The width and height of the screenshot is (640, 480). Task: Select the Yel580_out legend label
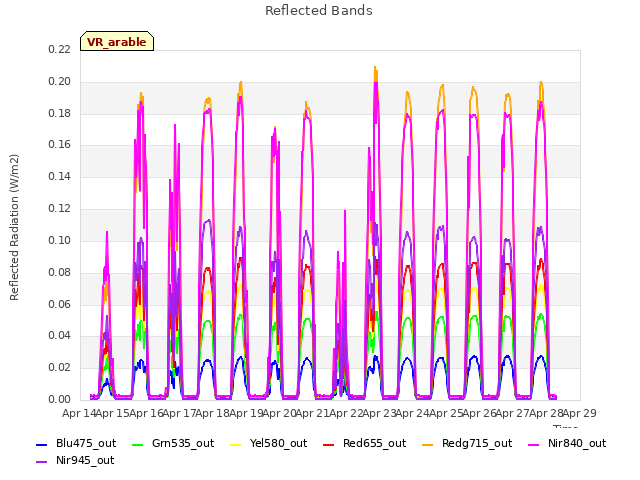[278, 443]
